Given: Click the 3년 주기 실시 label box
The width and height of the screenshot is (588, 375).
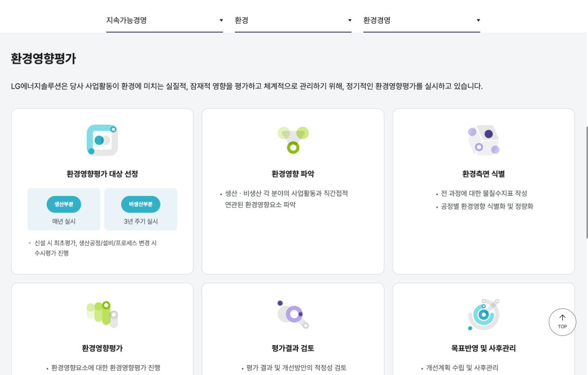Looking at the screenshot, I should point(141,221).
